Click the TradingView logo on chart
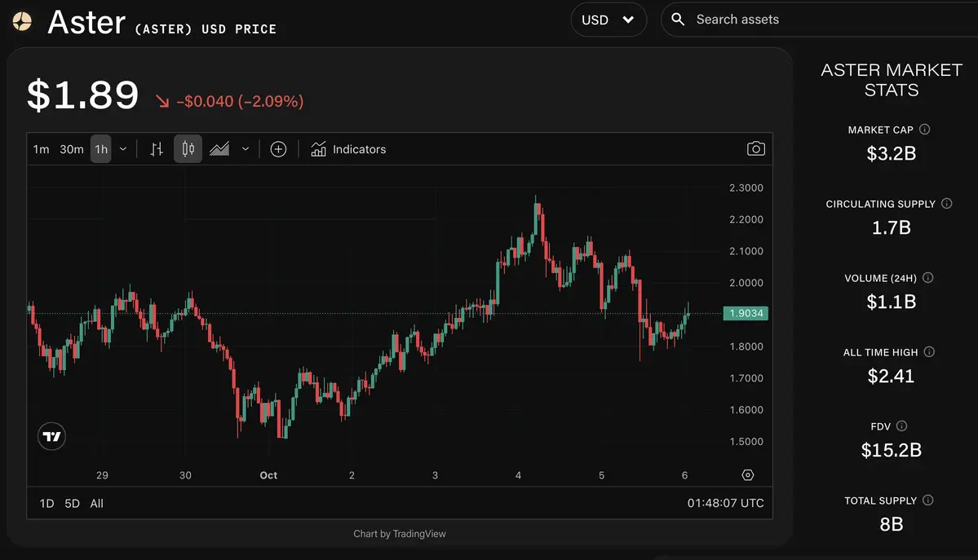 52,437
